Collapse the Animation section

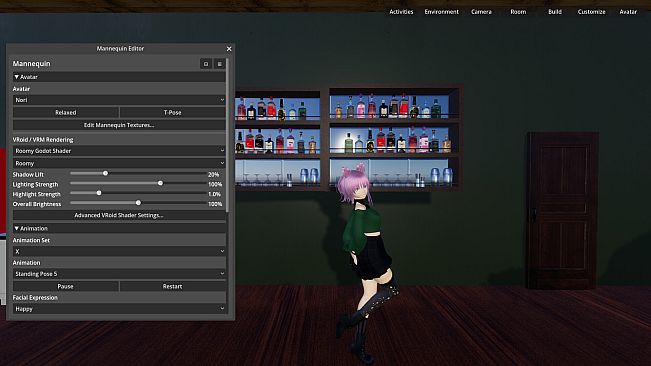[119, 228]
